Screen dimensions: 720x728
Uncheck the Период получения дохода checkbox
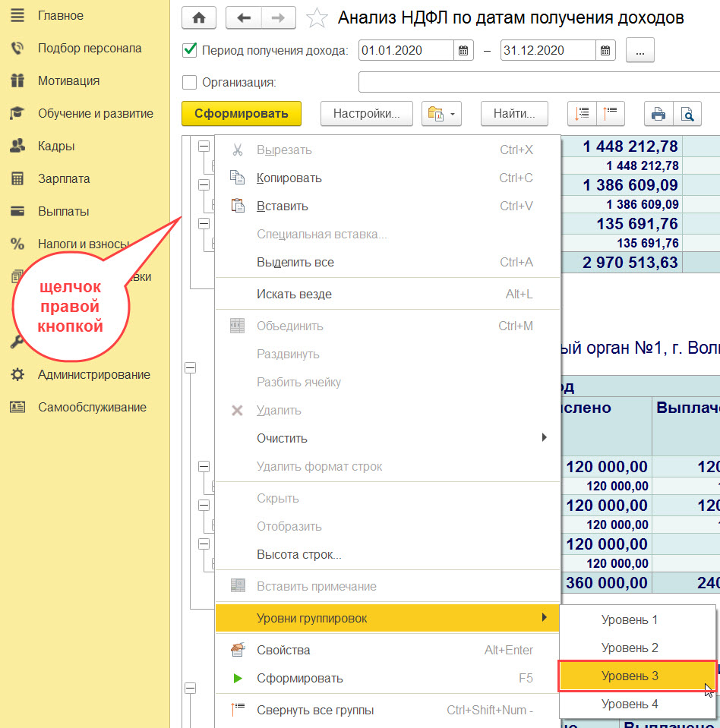190,50
